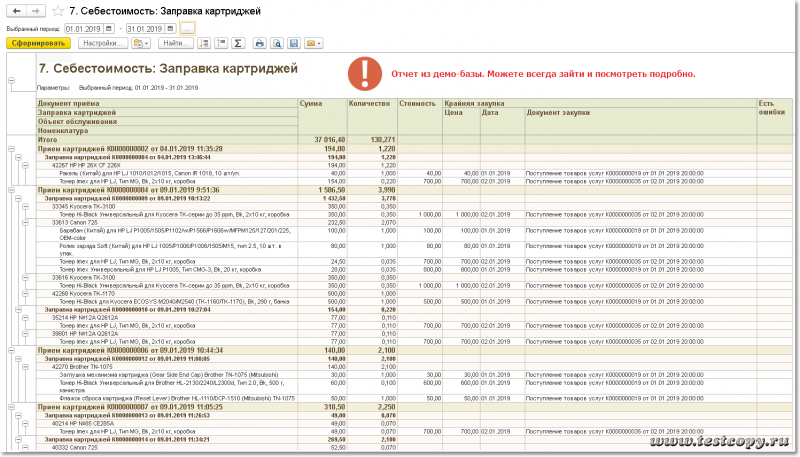The image size is (800, 457).
Task: Open calendar for end date 31.01.2019
Action: pos(170,29)
